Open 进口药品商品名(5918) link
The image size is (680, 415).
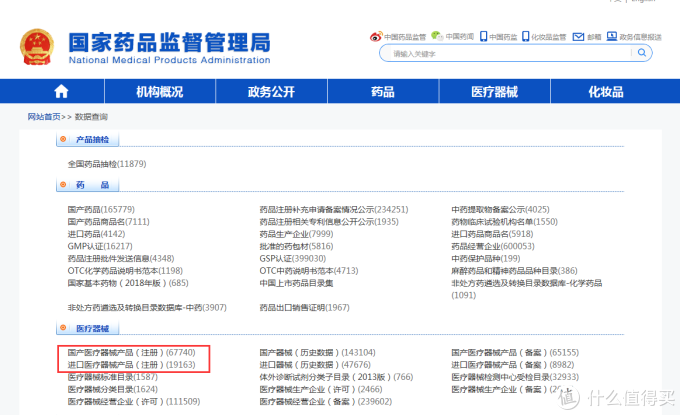click(x=492, y=234)
